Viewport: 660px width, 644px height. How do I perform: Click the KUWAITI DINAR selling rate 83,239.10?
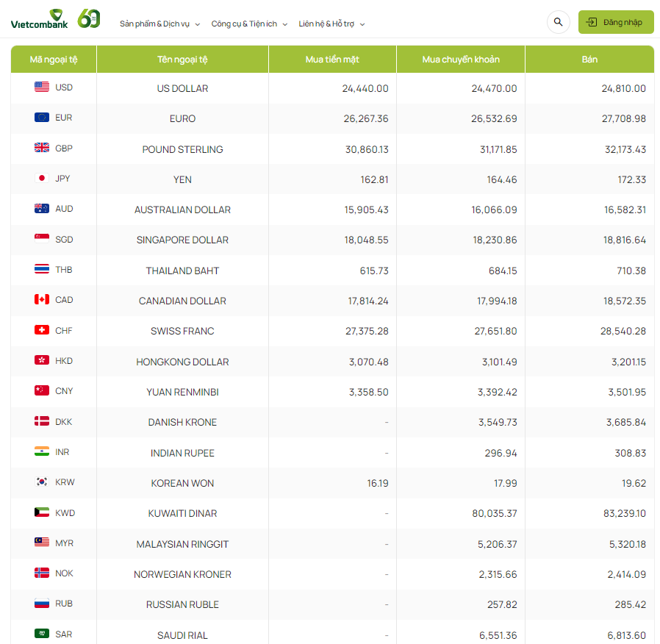tap(622, 513)
